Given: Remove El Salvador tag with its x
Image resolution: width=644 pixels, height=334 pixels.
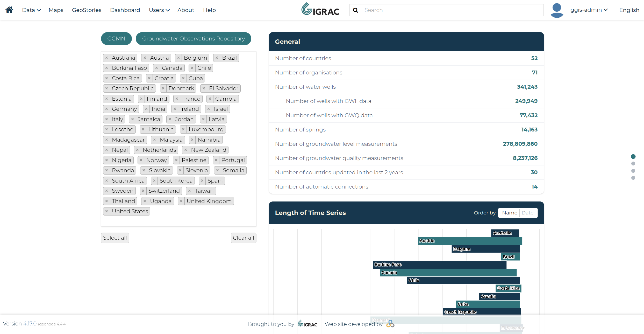Looking at the screenshot, I should click(x=204, y=88).
